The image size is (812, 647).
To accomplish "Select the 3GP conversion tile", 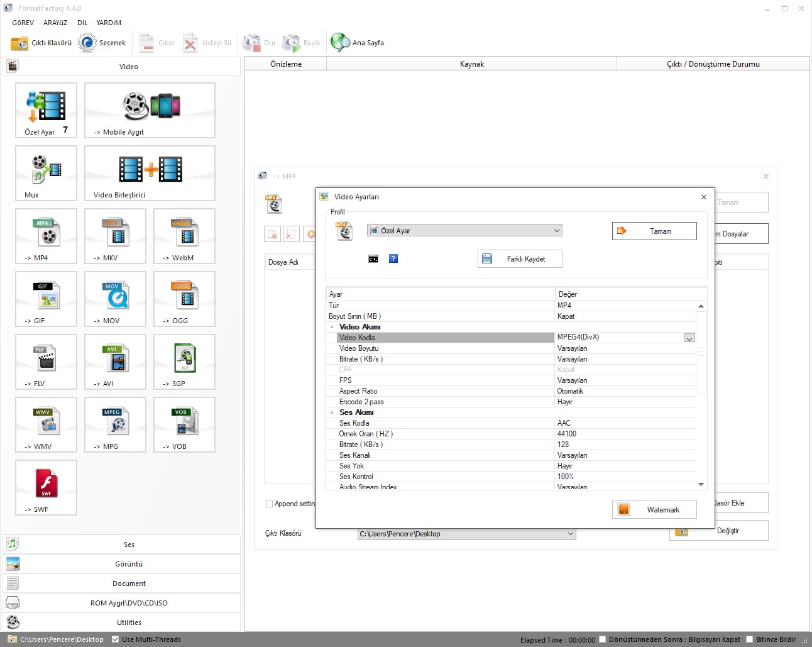I will pyautogui.click(x=184, y=362).
